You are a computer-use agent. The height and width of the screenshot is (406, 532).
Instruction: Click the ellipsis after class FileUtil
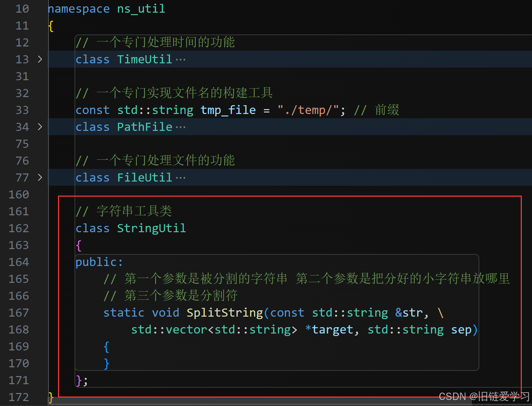180,178
